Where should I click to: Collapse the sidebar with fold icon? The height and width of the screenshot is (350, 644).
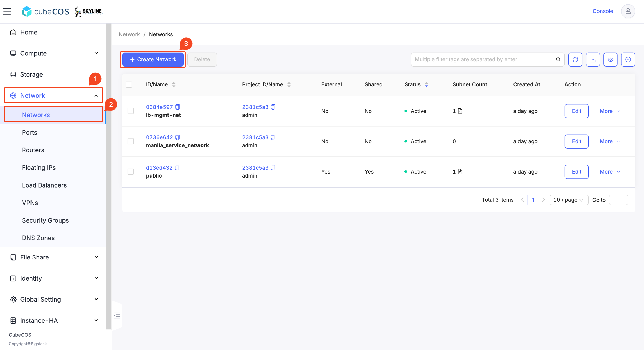[117, 316]
